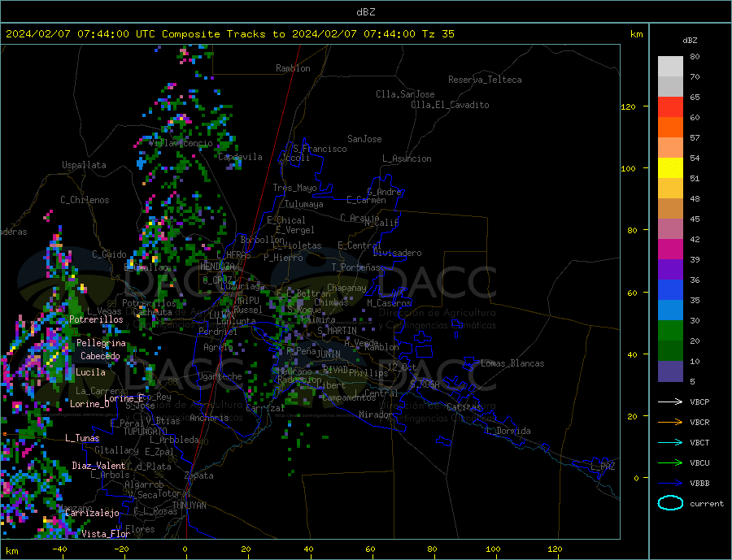The image size is (732, 560).
Task: Click the dBZ legend heading
Action: (690, 41)
